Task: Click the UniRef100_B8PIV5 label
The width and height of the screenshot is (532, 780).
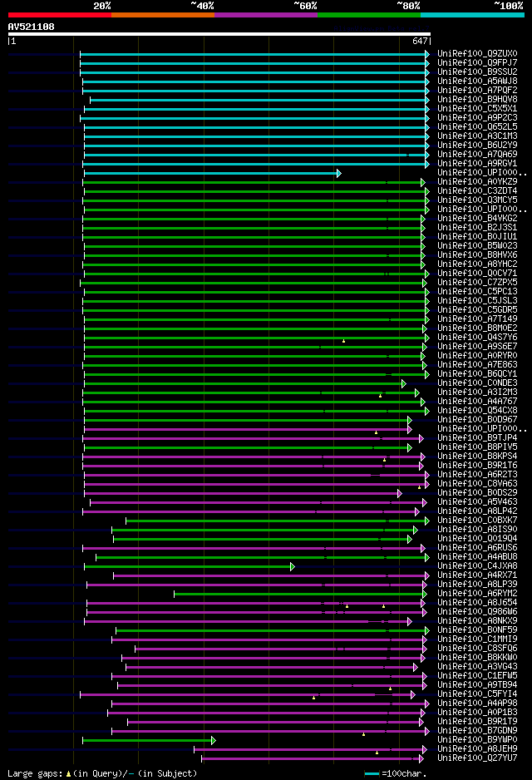Action: tap(477, 447)
